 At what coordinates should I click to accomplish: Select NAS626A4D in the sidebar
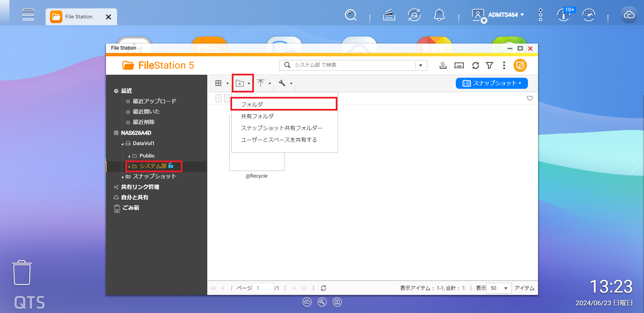pyautogui.click(x=136, y=133)
